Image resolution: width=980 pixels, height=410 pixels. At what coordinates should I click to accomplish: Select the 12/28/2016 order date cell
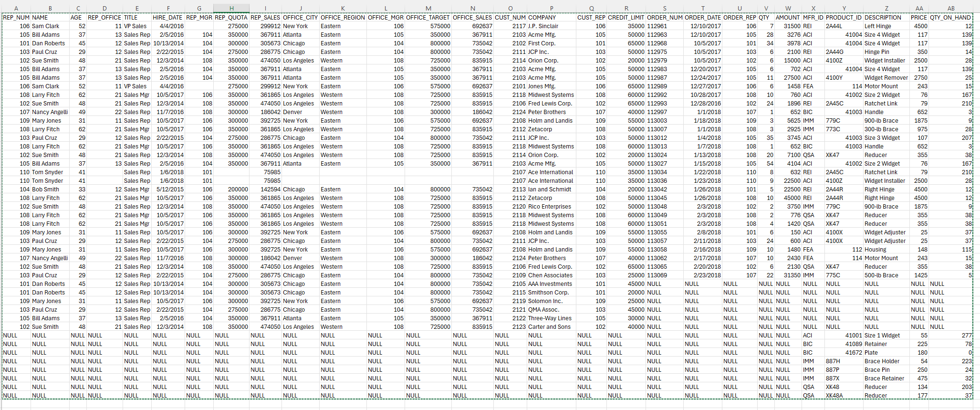pyautogui.click(x=703, y=103)
